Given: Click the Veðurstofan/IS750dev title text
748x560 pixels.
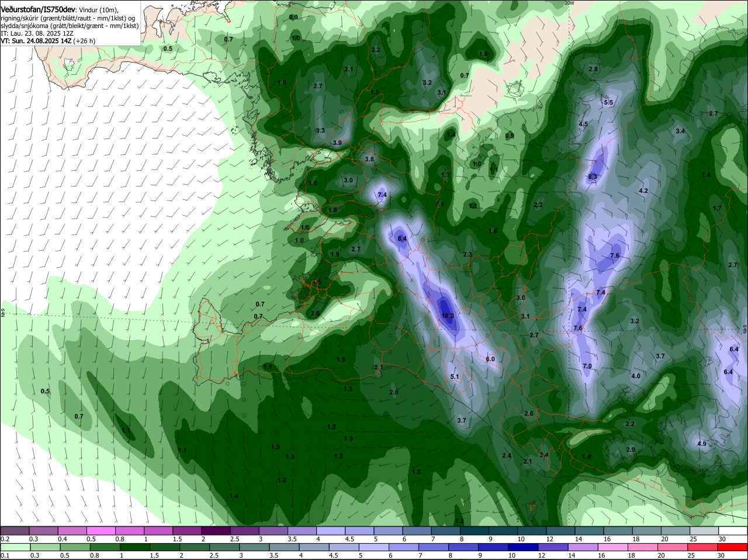Looking at the screenshot, I should tap(38, 10).
